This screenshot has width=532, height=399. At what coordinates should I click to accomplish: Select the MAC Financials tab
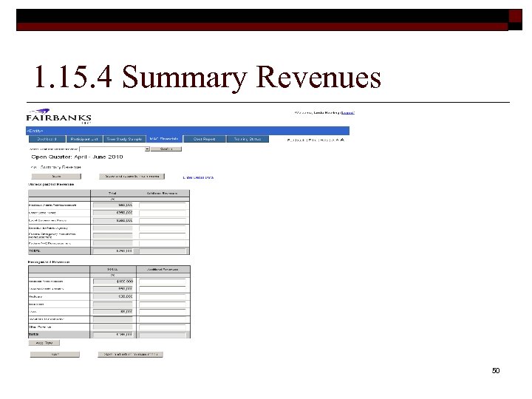click(164, 139)
